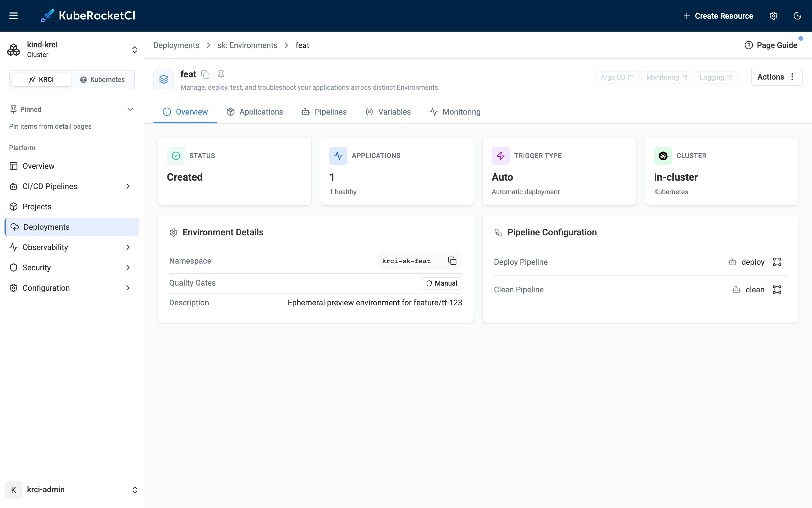The height and width of the screenshot is (508, 812).
Task: Select the Overview tab
Action: (185, 112)
